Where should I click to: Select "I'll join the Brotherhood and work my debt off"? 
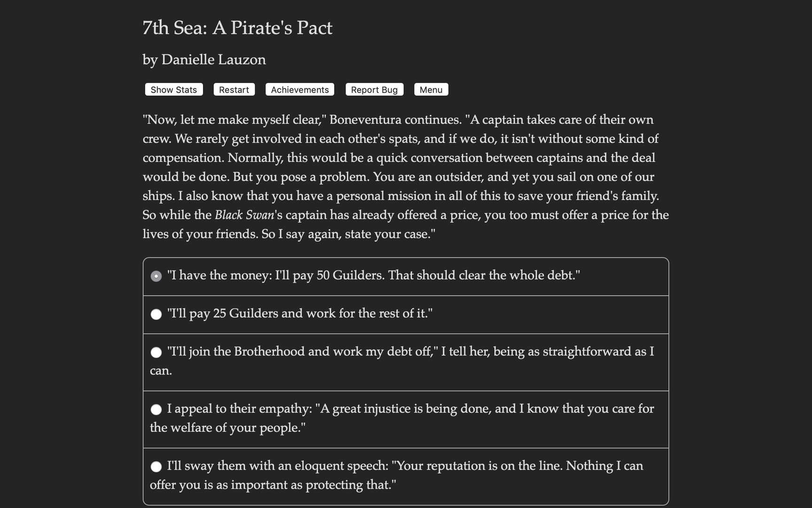[x=156, y=352]
